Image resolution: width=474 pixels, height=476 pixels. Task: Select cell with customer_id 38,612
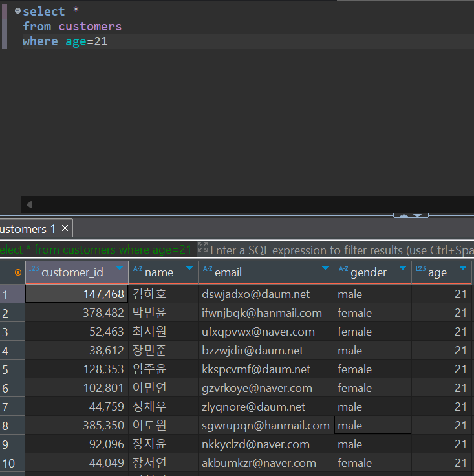(x=77, y=351)
